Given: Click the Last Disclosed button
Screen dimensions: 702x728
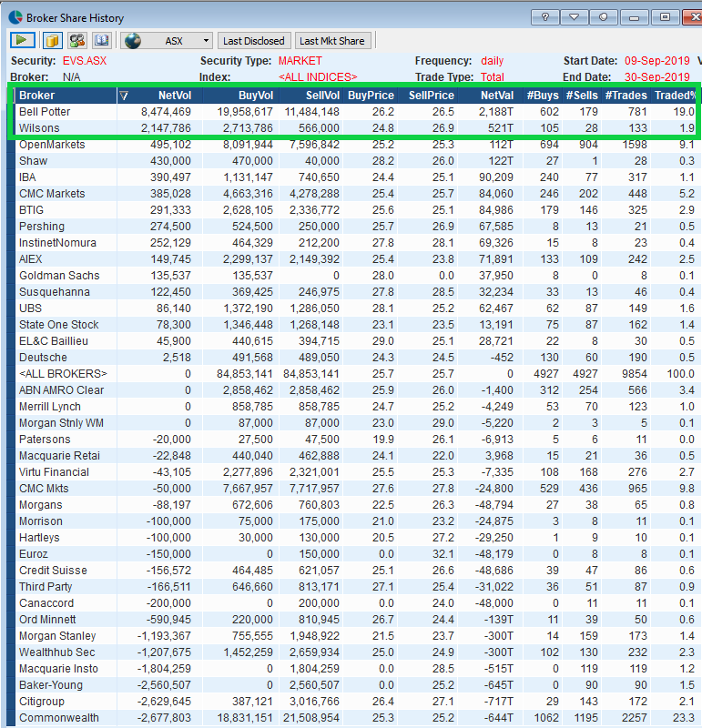Looking at the screenshot, I should pyautogui.click(x=254, y=41).
